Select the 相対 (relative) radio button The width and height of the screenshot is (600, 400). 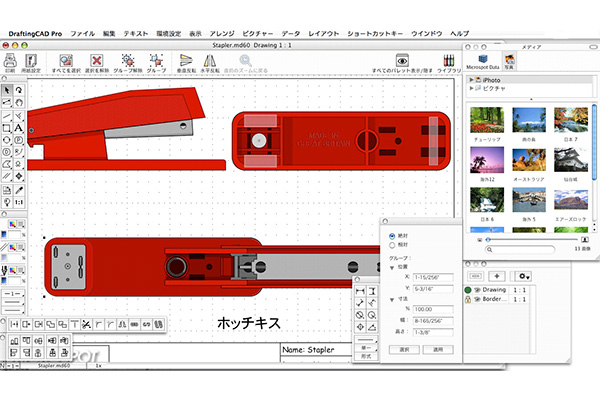pos(390,245)
